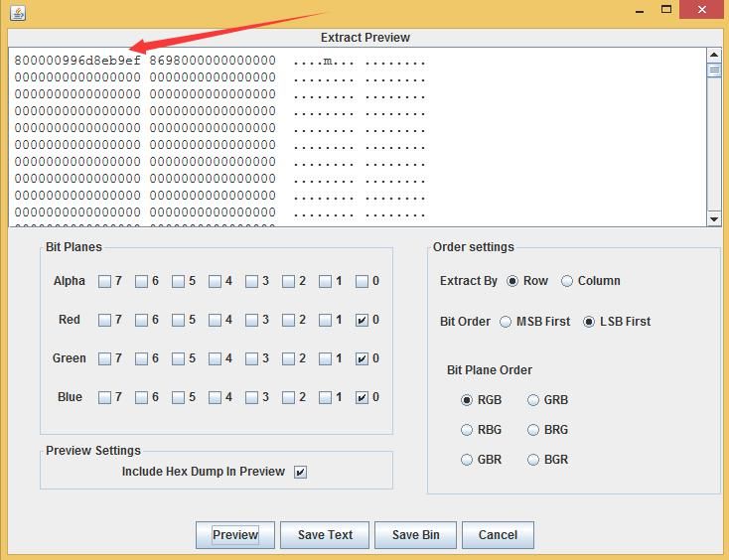Tick Green bit plane 5
The width and height of the screenshot is (729, 560).
178,358
